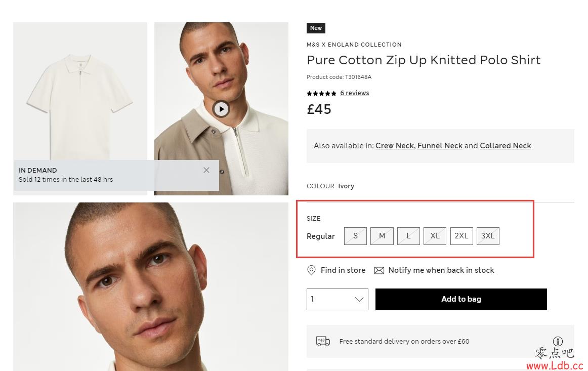Open the Funnel Neck link
This screenshot has height=371, width=588.
[440, 146]
